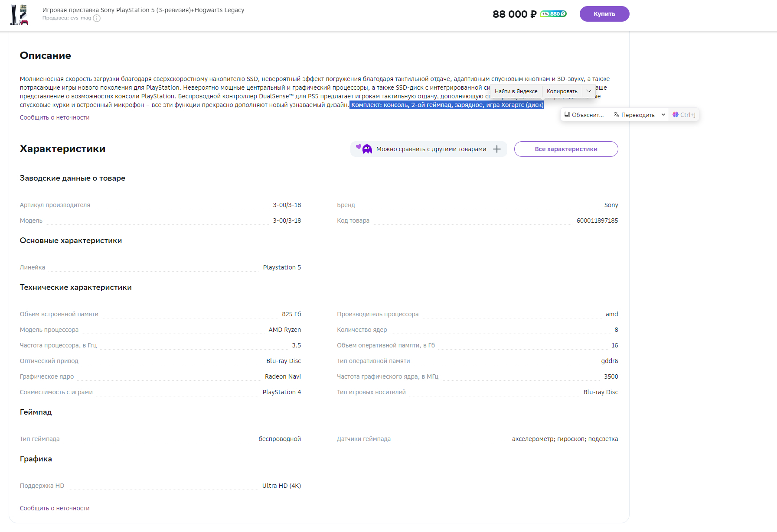Viewport: 777px width, 532px height.
Task: Click the plus icon to add to comparison
Action: tap(497, 149)
